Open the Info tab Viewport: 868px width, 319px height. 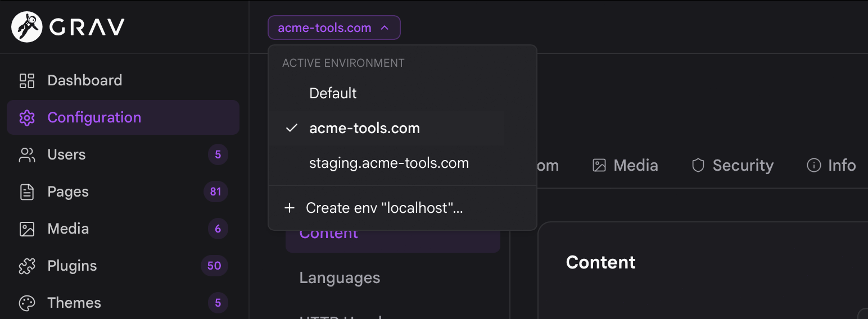click(831, 165)
